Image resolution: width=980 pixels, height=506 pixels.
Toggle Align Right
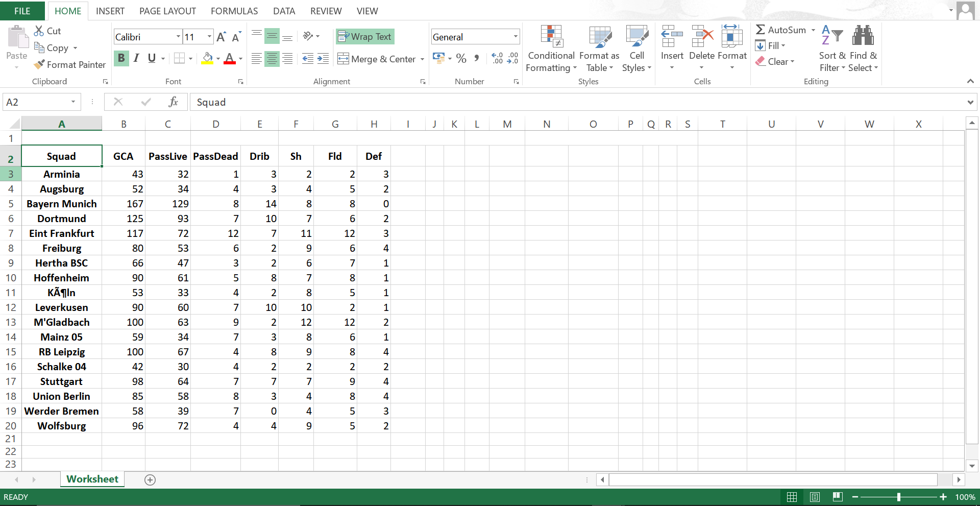point(287,59)
